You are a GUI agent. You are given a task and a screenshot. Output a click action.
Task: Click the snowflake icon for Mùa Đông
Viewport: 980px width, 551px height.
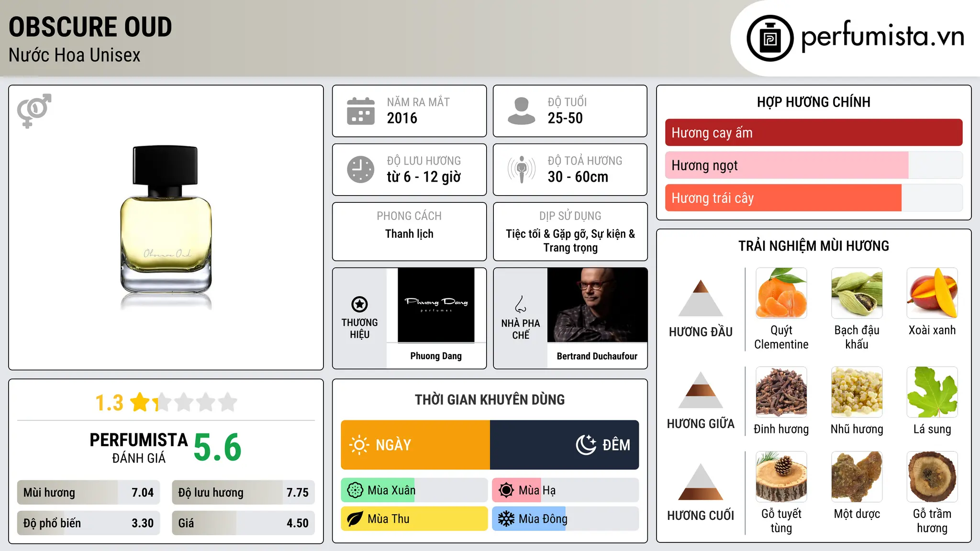click(506, 519)
